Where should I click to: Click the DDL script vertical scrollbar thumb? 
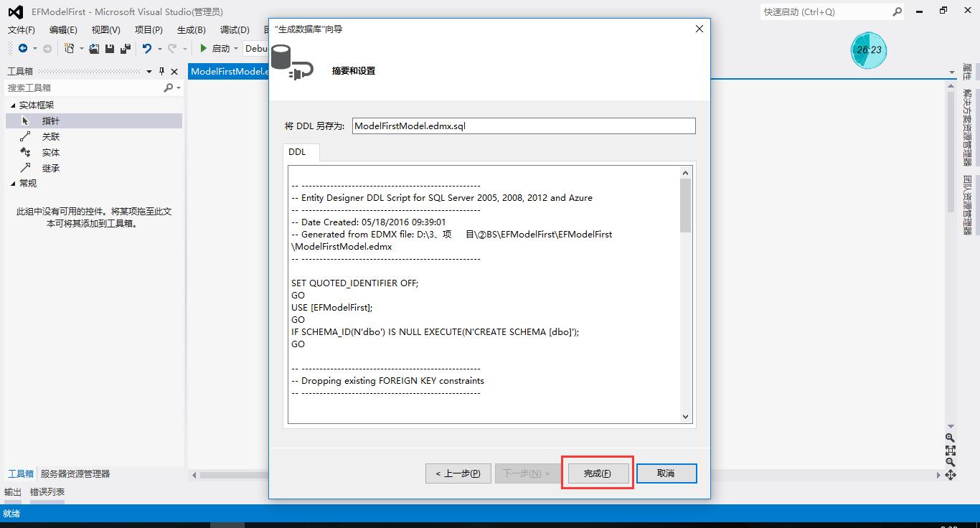685,205
